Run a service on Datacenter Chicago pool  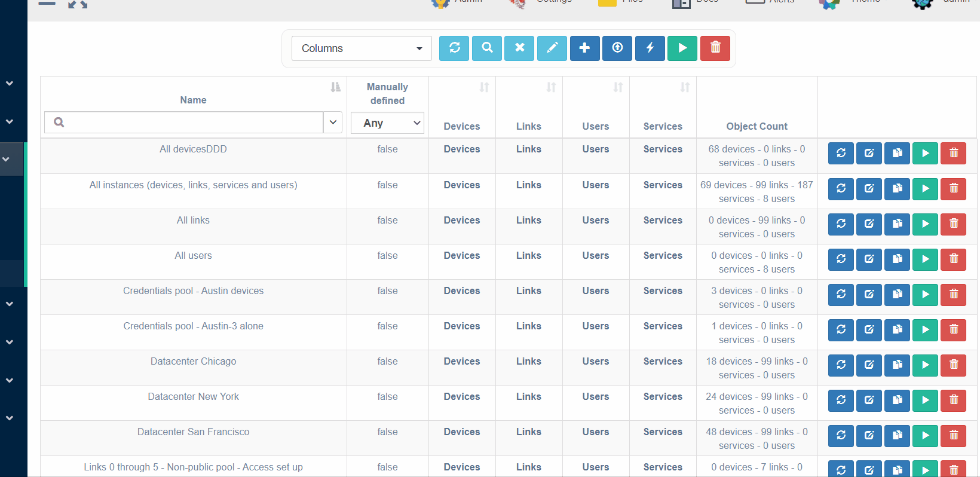click(926, 365)
